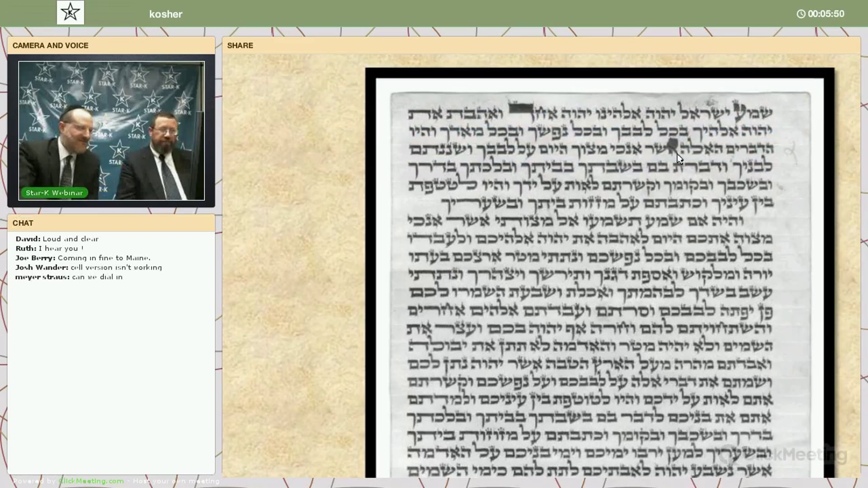Click the CAMERA AND VOICE panel header
Image resolution: width=868 pixels, height=488 pixels.
pyautogui.click(x=111, y=46)
